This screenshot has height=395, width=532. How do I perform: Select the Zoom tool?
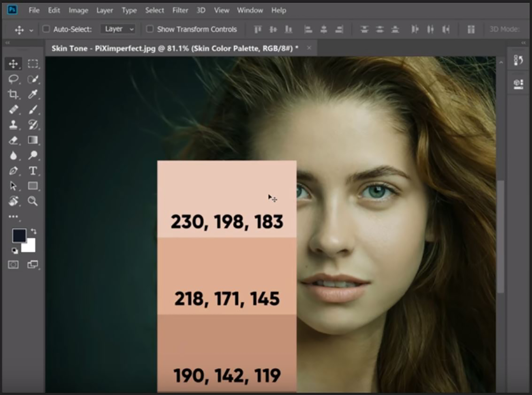coord(33,201)
